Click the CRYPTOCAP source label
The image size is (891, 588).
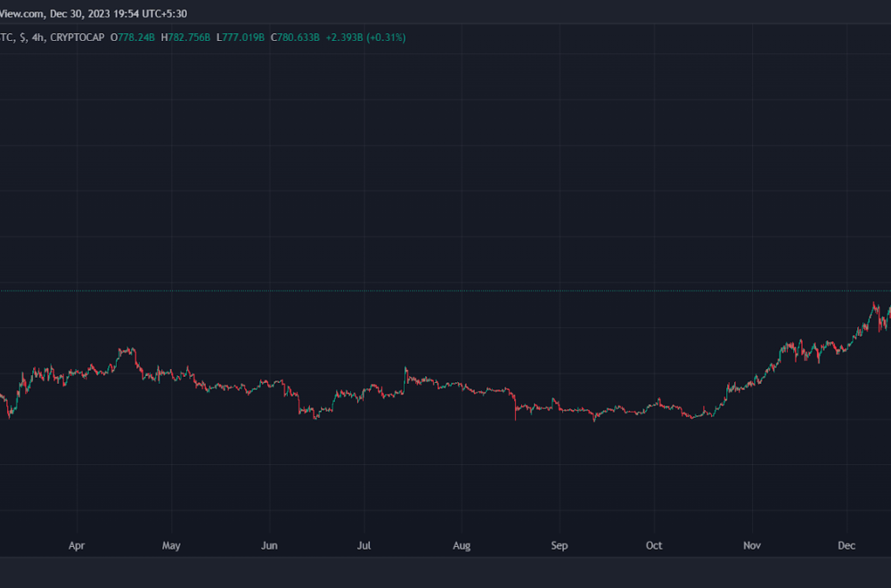[78, 37]
